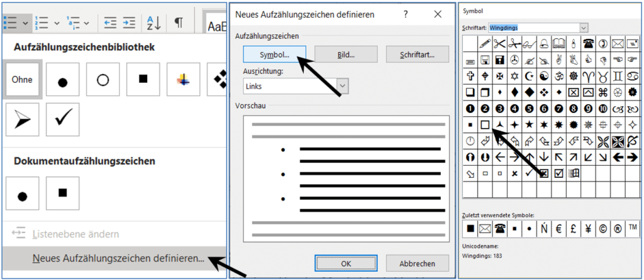Expand the Ausrichtung 'Links' dropdown

click(343, 85)
